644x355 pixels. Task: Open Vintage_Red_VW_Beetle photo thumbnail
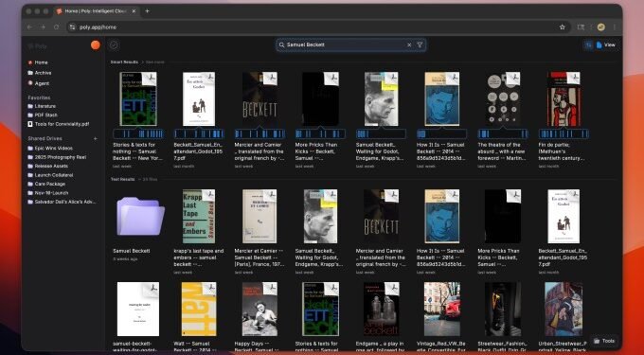coord(442,309)
